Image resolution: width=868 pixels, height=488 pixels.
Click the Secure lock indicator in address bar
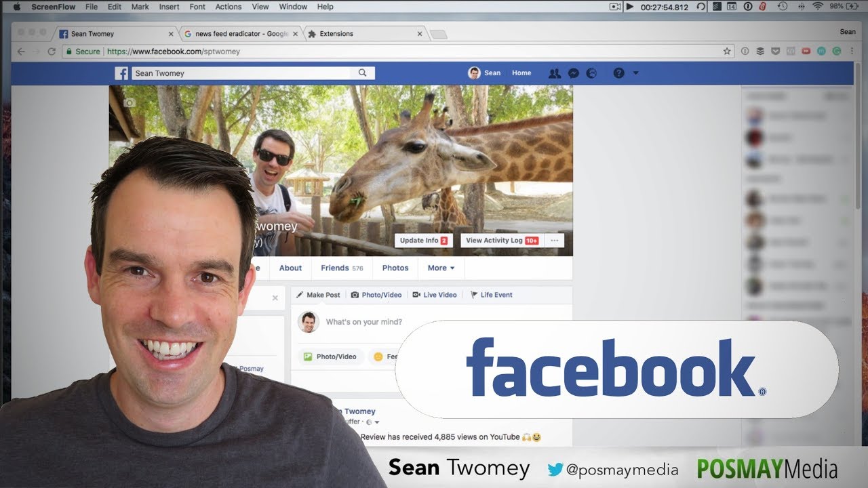coord(83,52)
